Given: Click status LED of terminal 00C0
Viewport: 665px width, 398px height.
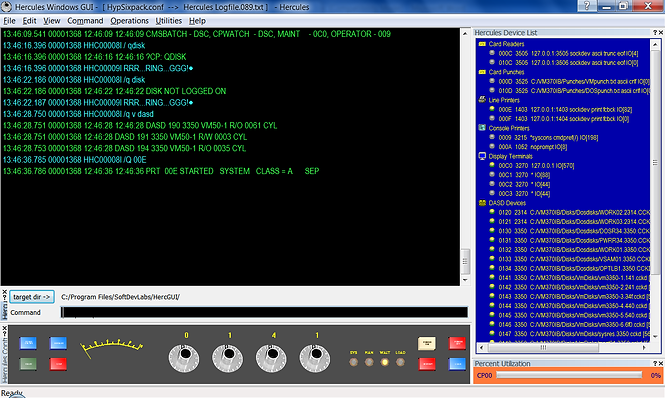Looking at the screenshot, I should pos(492,165).
